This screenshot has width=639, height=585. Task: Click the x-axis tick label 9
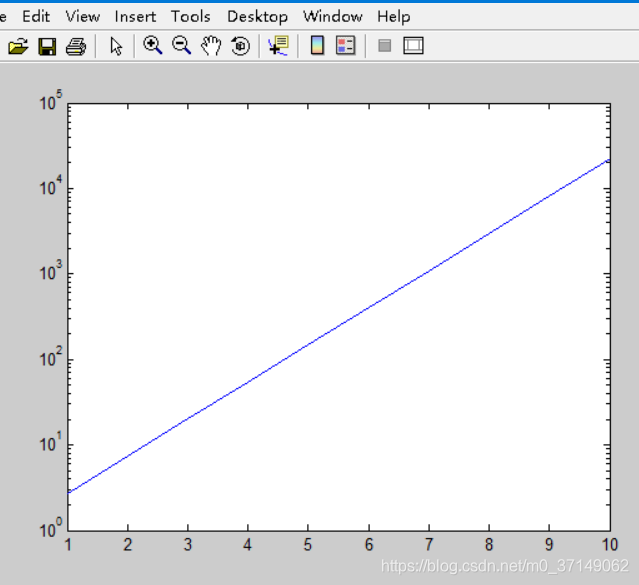[x=549, y=545]
